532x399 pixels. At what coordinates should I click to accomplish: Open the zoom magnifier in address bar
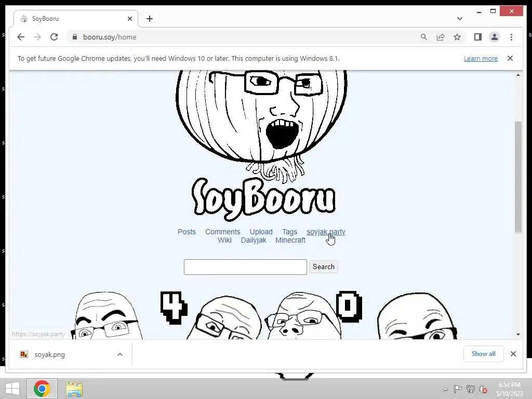click(x=424, y=37)
